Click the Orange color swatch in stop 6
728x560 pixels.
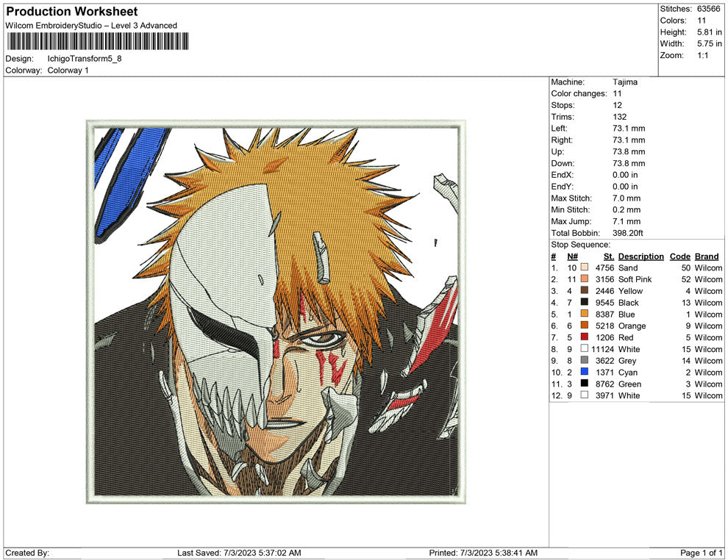(x=584, y=326)
